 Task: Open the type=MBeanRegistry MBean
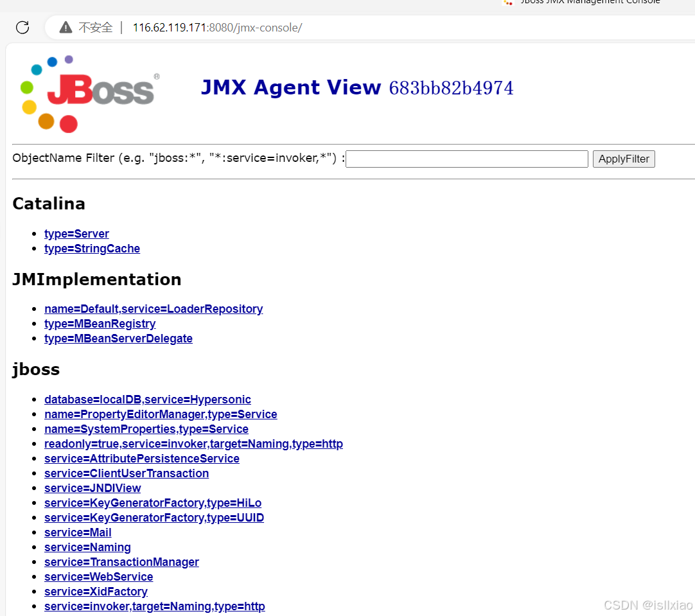pos(100,323)
